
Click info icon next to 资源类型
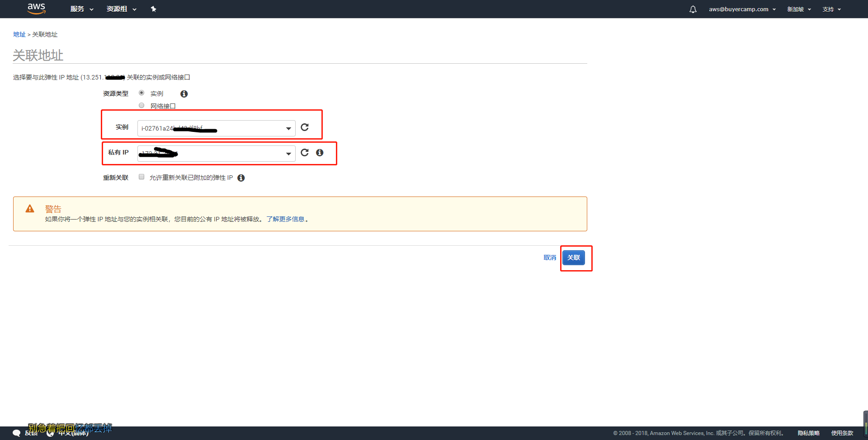tap(184, 94)
